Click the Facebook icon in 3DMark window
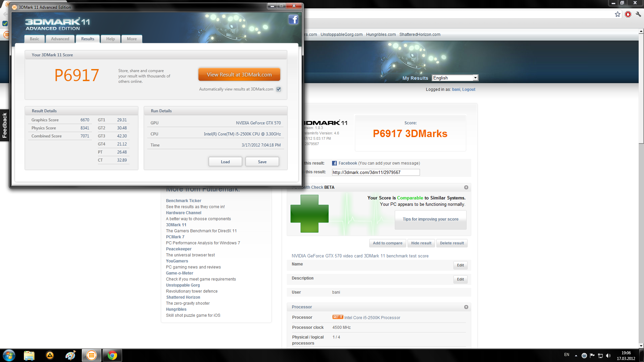The width and height of the screenshot is (644, 362). click(293, 20)
